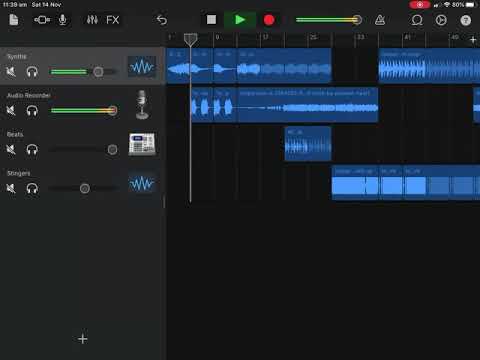
Task: Adjust Stingers track volume knob
Action: pos(85,188)
